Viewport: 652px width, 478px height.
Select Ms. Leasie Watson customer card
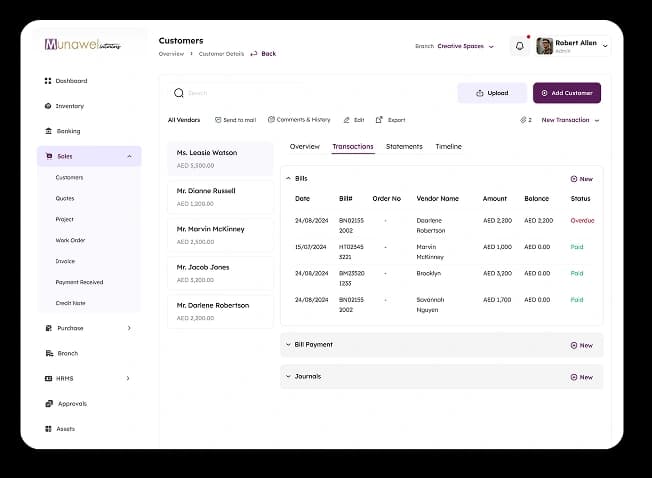220,158
